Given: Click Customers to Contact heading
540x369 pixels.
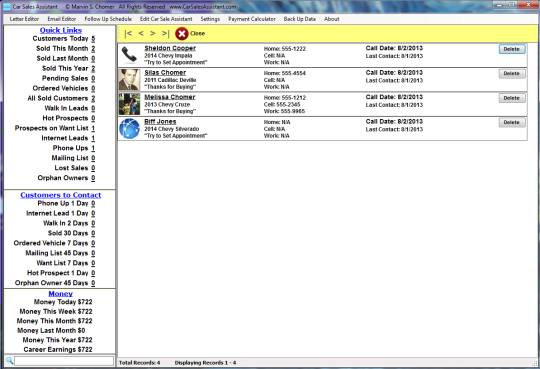Looking at the screenshot, I should tap(61, 195).
